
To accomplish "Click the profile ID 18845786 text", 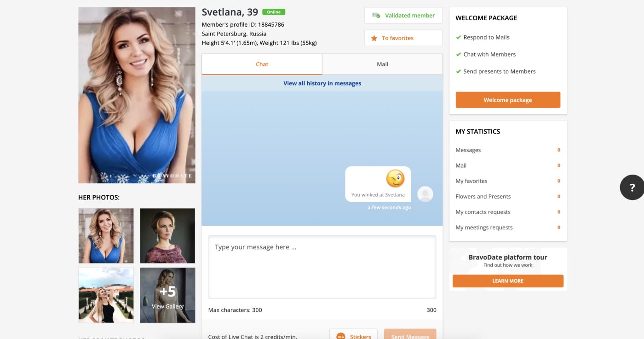I will (243, 24).
